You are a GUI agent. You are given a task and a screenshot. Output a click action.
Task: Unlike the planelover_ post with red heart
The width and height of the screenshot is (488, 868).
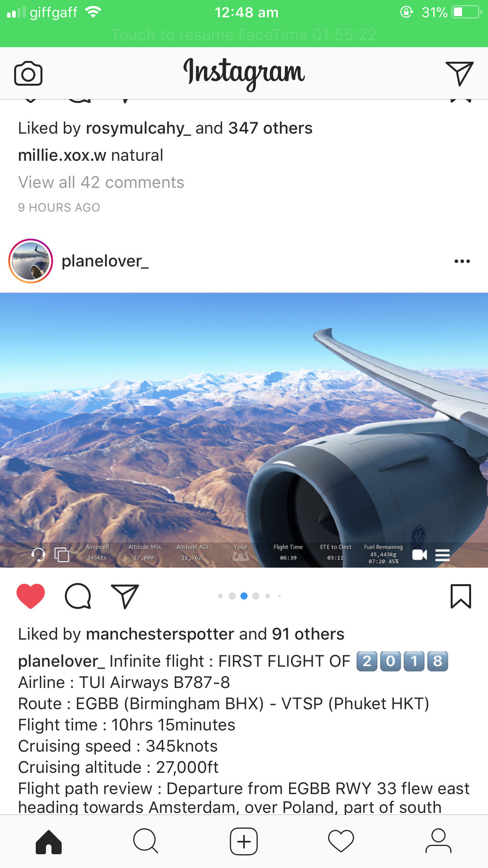(x=31, y=596)
